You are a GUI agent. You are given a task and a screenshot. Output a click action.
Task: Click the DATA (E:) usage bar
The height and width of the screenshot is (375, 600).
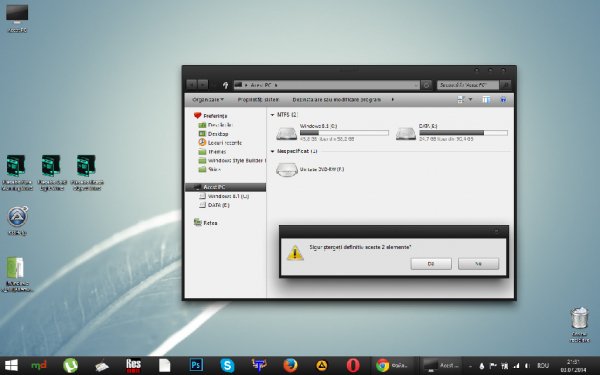click(x=463, y=133)
